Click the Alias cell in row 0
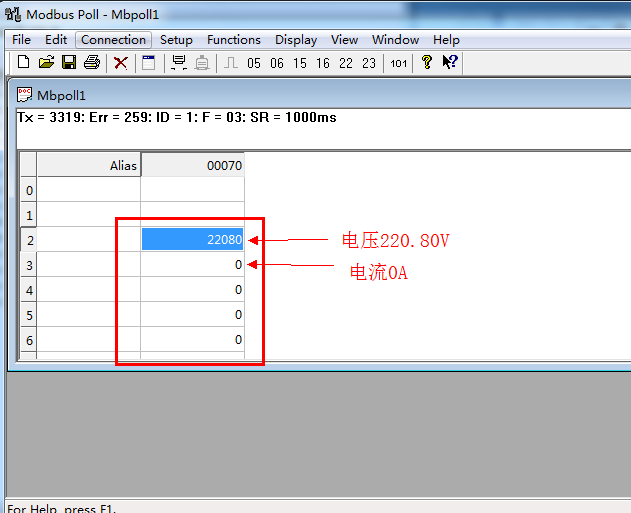Image resolution: width=631 pixels, height=513 pixels. pyautogui.click(x=89, y=190)
